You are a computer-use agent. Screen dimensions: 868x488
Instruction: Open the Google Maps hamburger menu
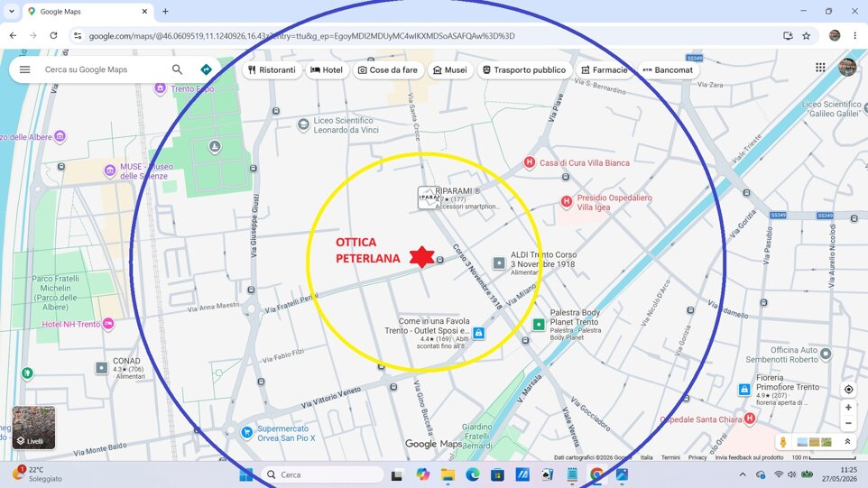click(x=25, y=69)
